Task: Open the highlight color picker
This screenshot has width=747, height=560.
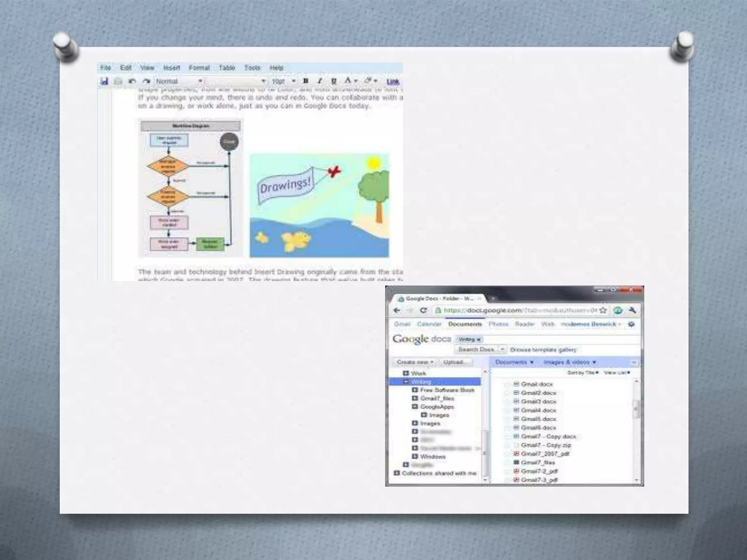Action: (x=371, y=81)
